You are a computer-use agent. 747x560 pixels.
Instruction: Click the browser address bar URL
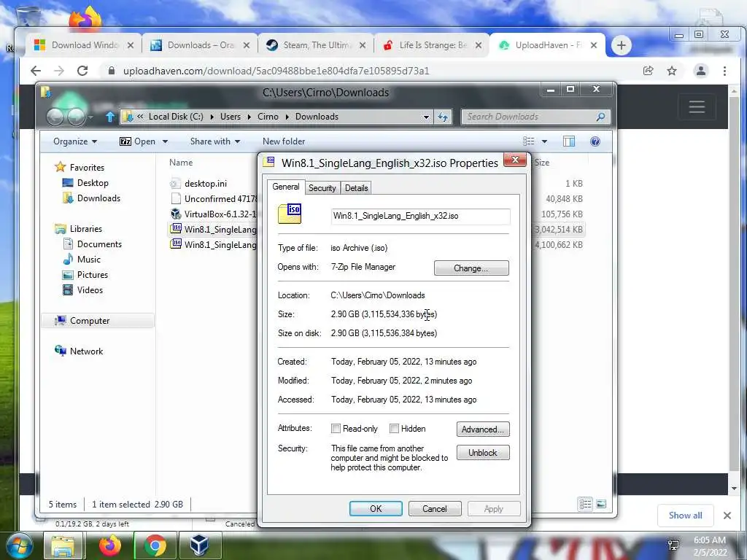pyautogui.click(x=276, y=71)
